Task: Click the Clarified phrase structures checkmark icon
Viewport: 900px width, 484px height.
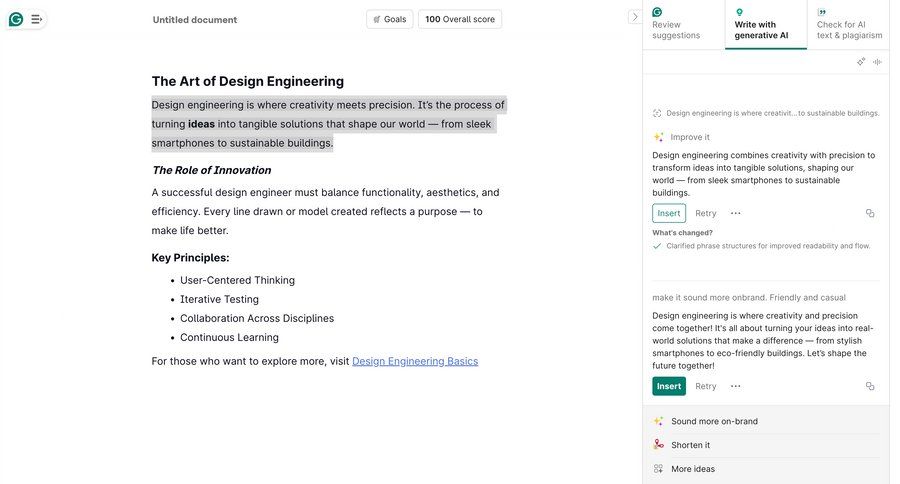Action: [x=657, y=246]
